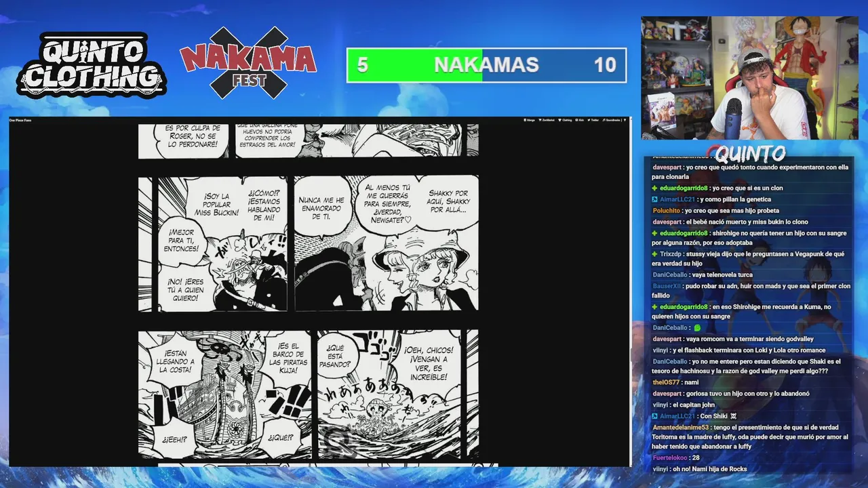Click username BauserXII in chat
868x488 pixels.
pos(666,286)
